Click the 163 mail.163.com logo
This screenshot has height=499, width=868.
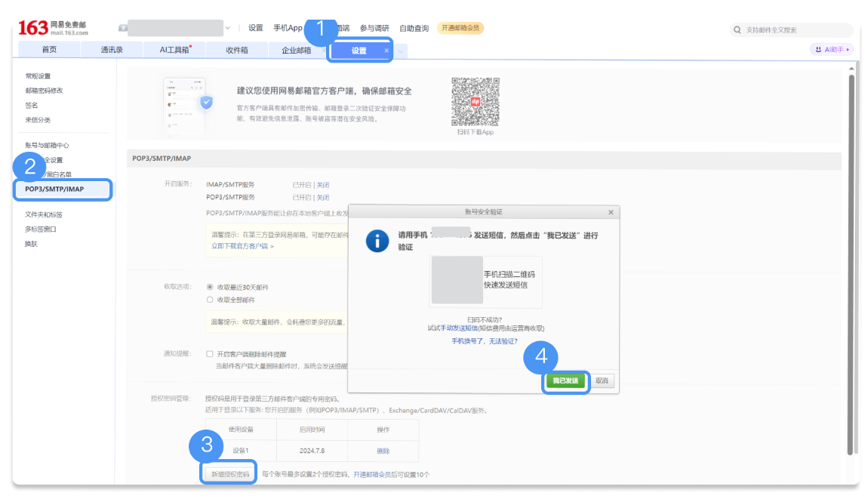[45, 25]
